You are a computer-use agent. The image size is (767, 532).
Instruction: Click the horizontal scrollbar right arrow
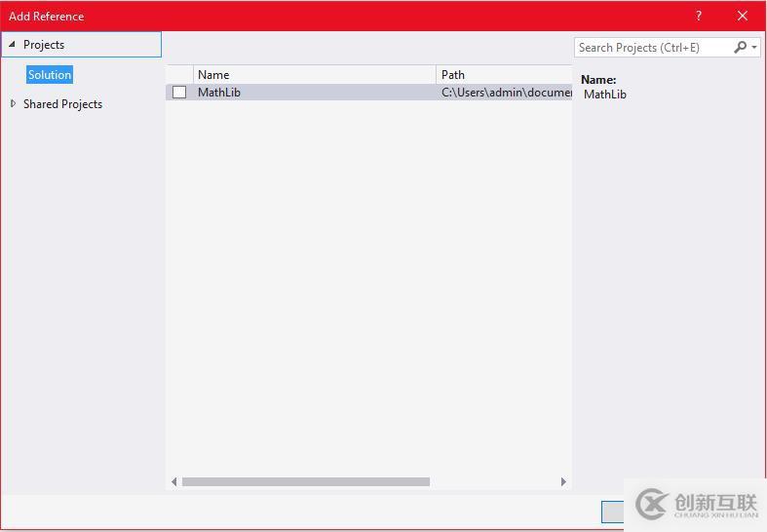(x=563, y=481)
